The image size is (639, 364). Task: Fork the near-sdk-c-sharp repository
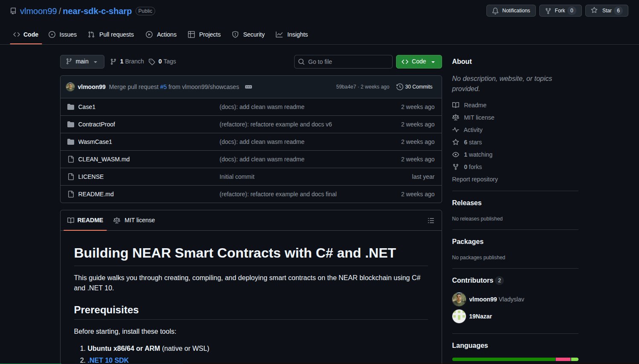pyautogui.click(x=560, y=11)
